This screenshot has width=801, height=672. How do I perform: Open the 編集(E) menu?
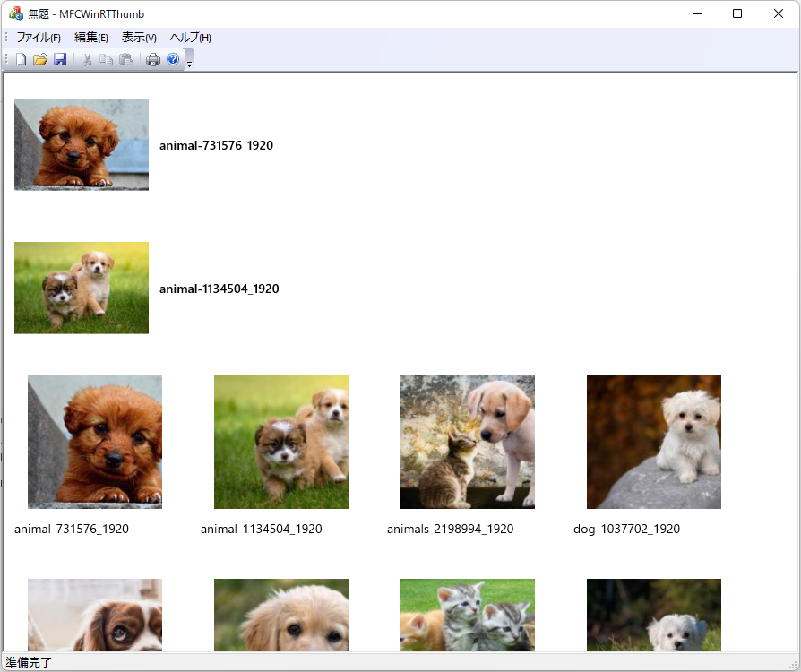90,38
